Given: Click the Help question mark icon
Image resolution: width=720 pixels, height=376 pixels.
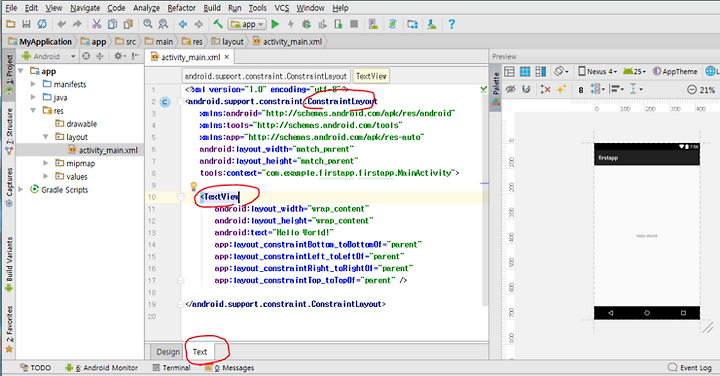Looking at the screenshot, I should 451,24.
